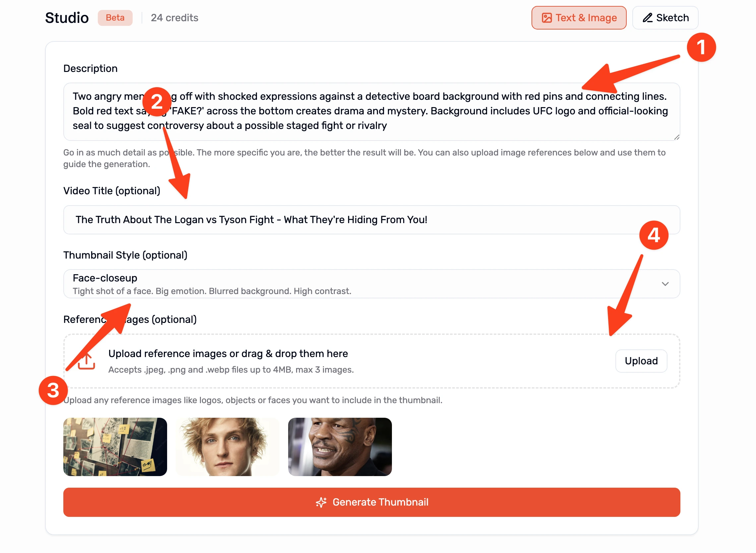Click the Beta badge next to Studio
Screen dimensions: 756x553
(x=115, y=18)
